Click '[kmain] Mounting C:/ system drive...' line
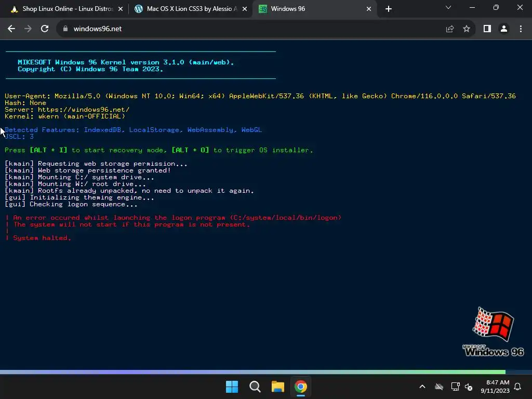This screenshot has height=399, width=532. (79, 177)
